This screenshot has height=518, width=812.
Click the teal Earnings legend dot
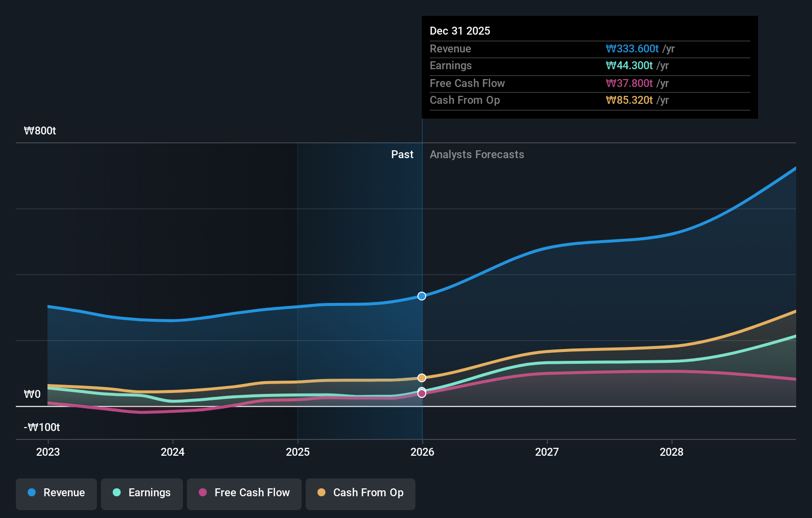117,493
